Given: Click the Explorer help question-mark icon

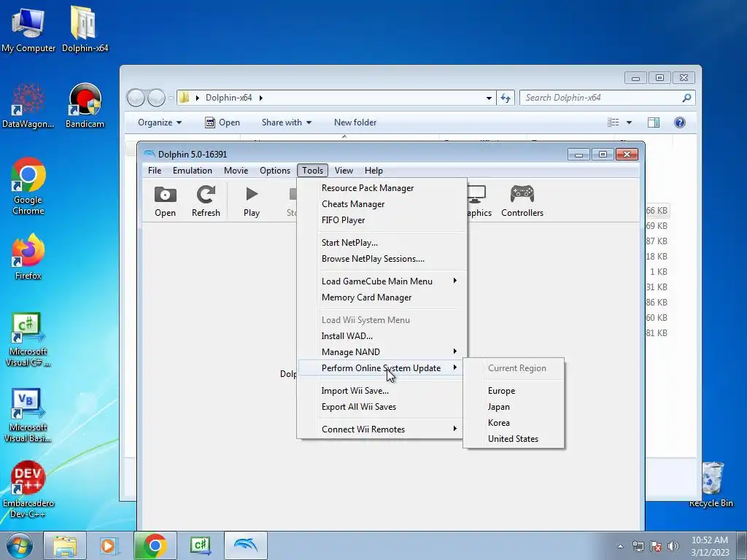Looking at the screenshot, I should 680,122.
